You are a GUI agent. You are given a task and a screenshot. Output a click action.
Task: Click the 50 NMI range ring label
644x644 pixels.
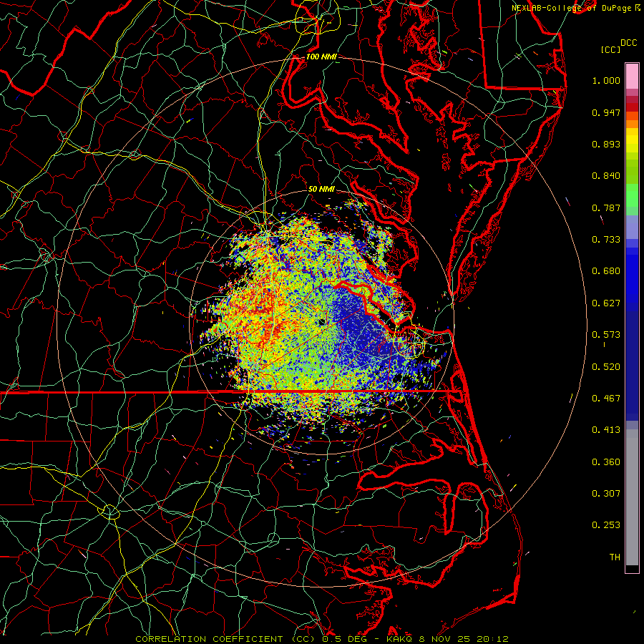[x=321, y=190]
